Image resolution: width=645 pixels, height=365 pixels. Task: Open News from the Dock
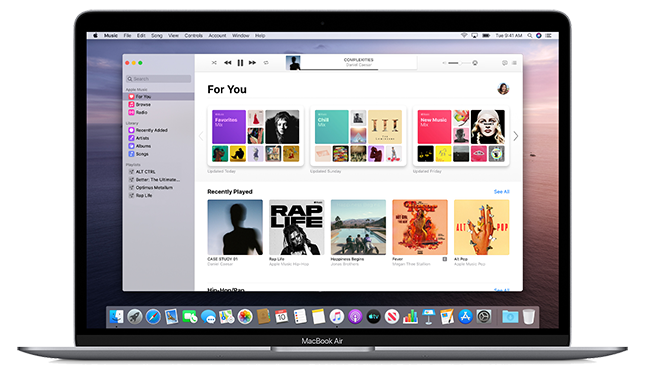[392, 317]
